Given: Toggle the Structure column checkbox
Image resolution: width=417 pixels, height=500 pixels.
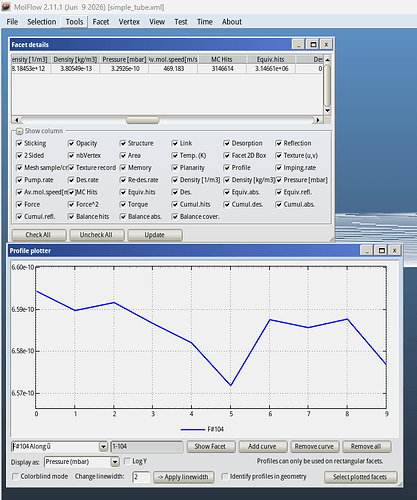Looking at the screenshot, I should click(x=123, y=143).
